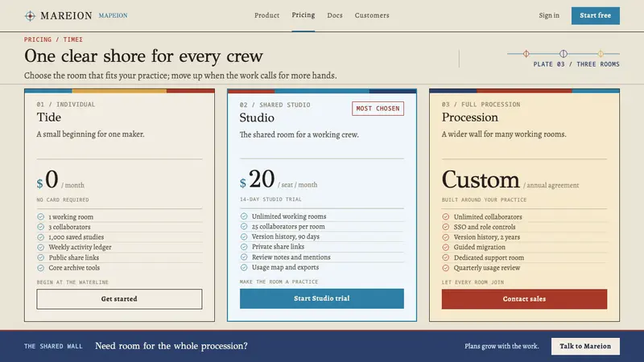Click 'NO CARD REQUIRED' note
Viewport: 644px width, 362px height.
pyautogui.click(x=63, y=200)
